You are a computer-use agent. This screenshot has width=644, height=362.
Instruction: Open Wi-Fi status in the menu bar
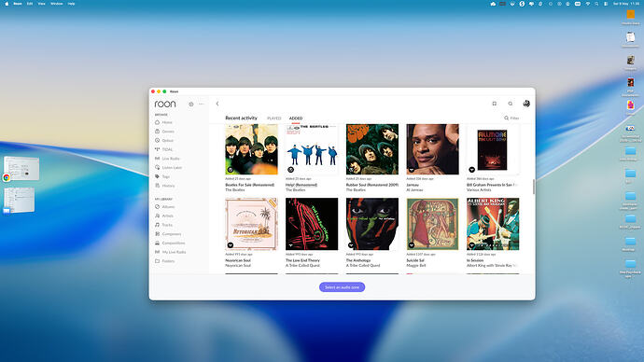coord(588,4)
